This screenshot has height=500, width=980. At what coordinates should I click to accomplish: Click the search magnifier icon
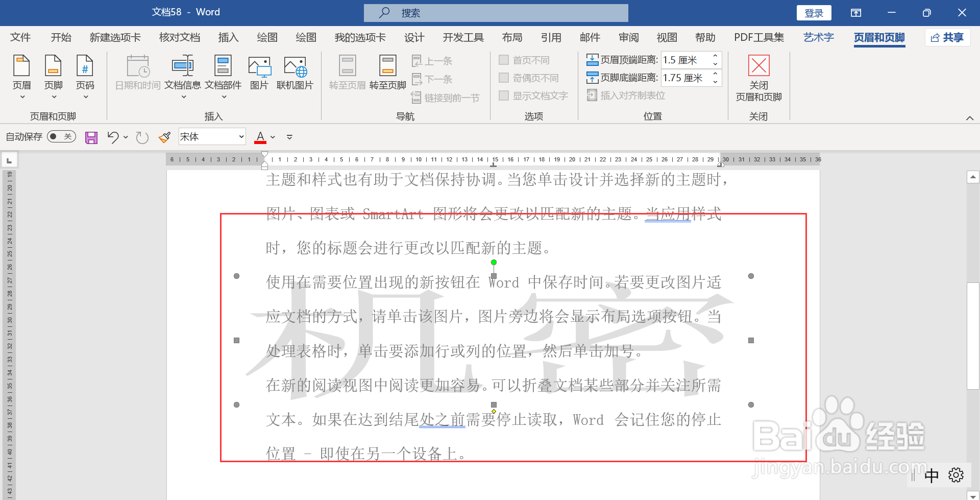pos(384,13)
